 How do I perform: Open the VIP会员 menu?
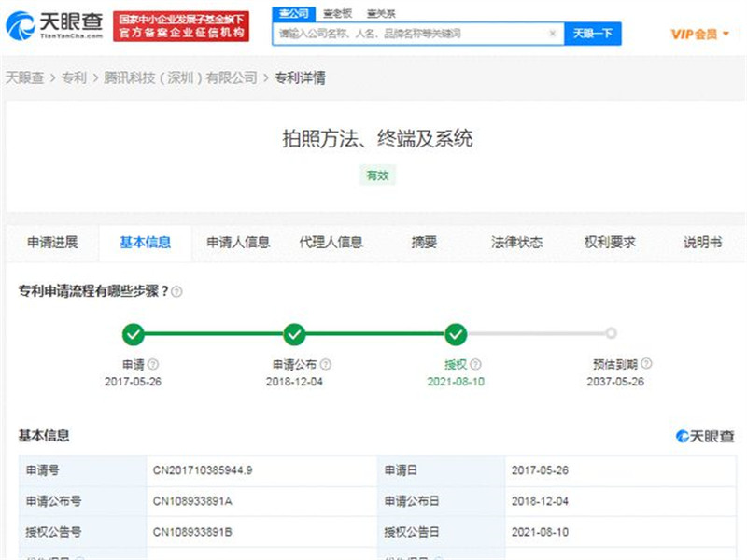click(x=699, y=34)
